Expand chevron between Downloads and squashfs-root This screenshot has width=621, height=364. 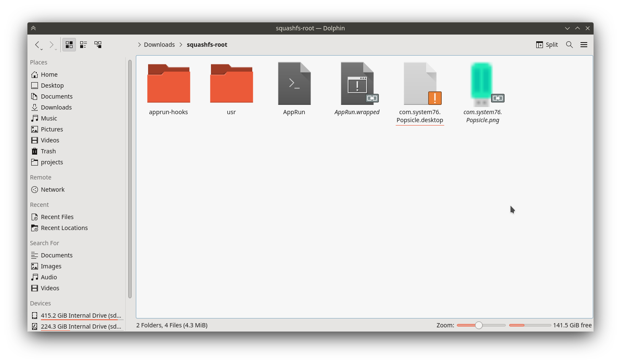181,45
